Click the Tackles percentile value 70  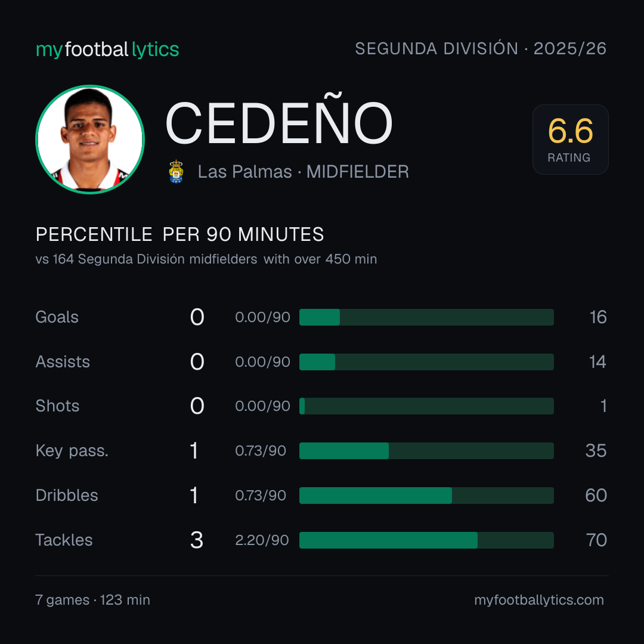(x=596, y=540)
